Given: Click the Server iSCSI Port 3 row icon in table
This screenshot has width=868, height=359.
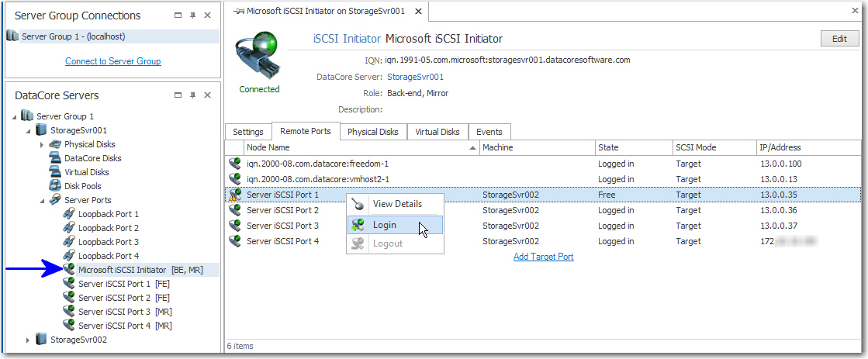Looking at the screenshot, I should (x=235, y=226).
